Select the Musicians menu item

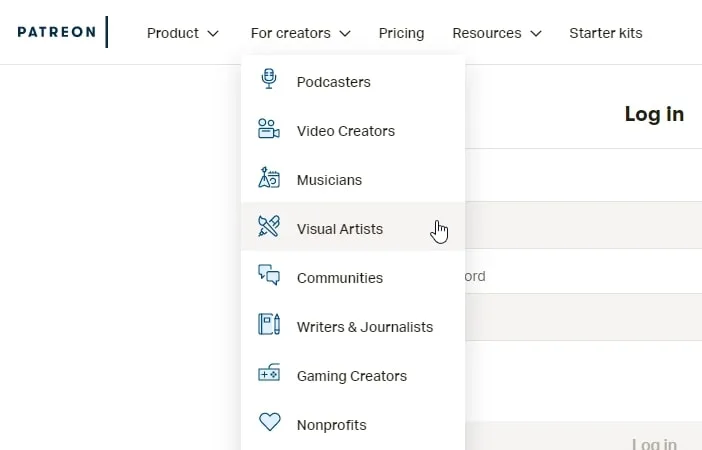coord(329,180)
